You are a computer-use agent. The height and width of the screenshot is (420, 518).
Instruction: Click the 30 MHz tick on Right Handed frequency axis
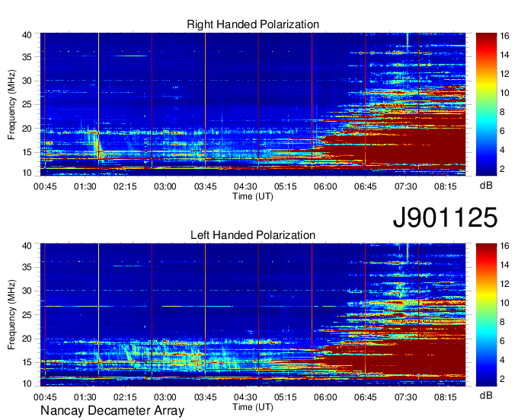pos(27,81)
